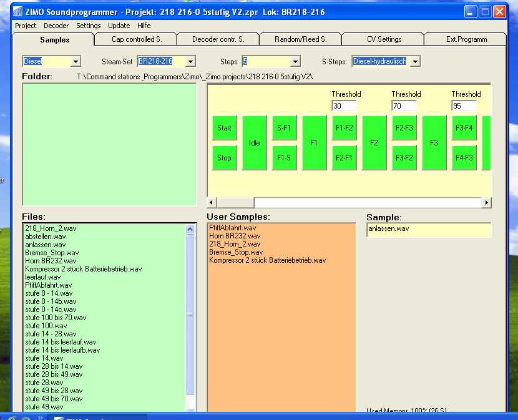Image resolution: width=518 pixels, height=420 pixels.
Task: Switch to the CV Settings tab
Action: (384, 39)
